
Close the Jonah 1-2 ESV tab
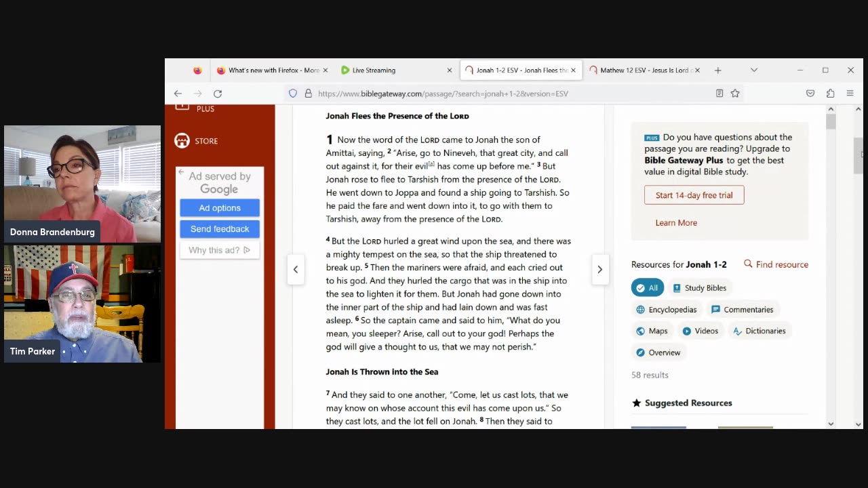tap(573, 70)
